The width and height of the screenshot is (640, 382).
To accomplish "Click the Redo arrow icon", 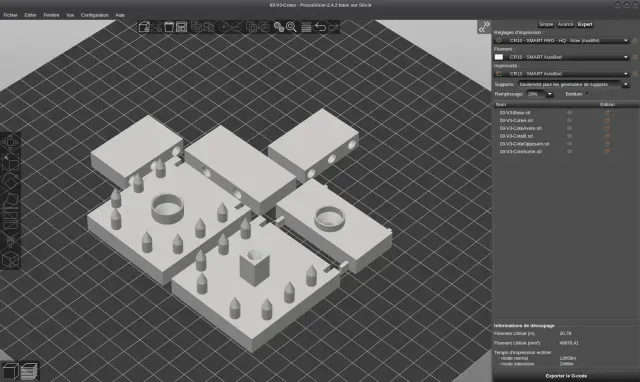I will (333, 27).
